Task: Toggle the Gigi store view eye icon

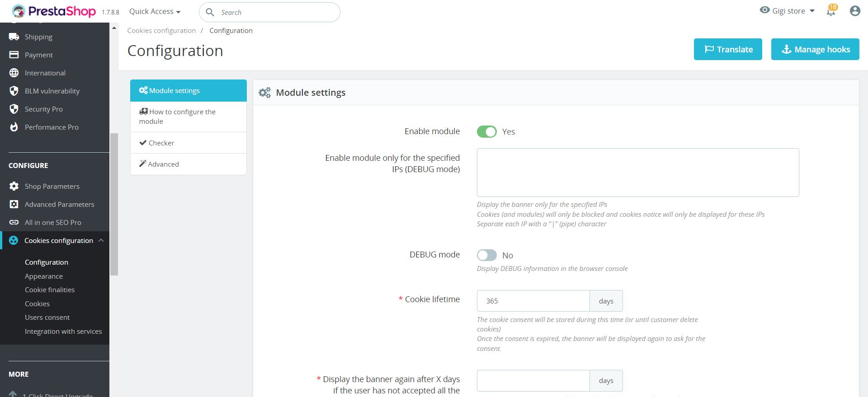Action: (764, 10)
